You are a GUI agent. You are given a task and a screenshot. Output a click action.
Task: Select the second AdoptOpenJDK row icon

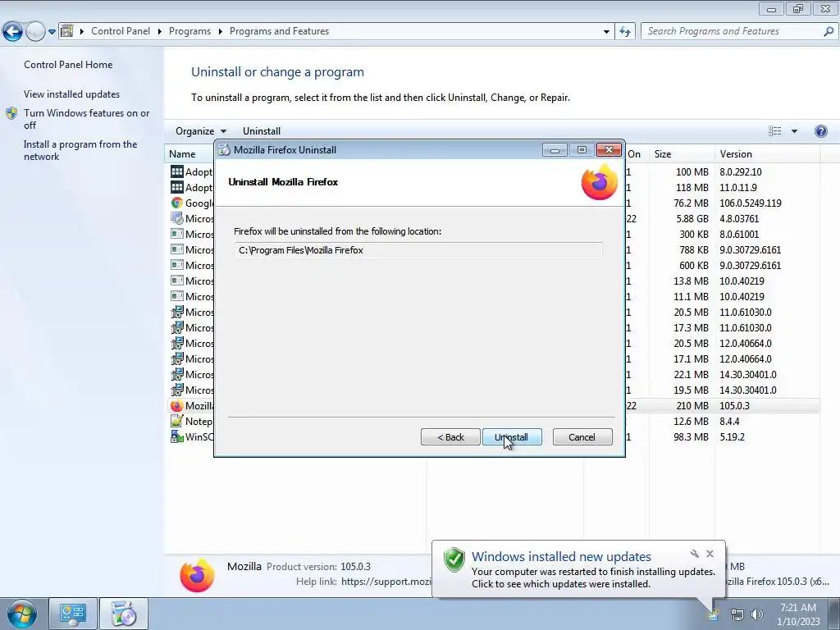pyautogui.click(x=177, y=187)
